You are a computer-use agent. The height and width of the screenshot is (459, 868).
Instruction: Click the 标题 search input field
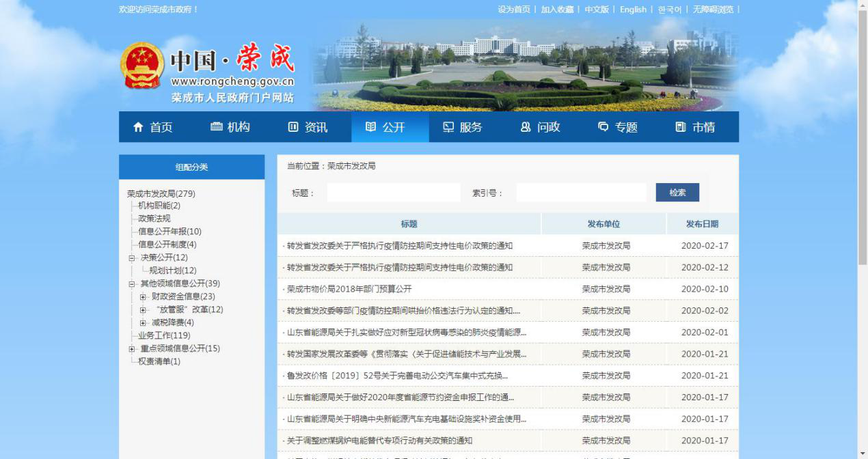(x=393, y=193)
